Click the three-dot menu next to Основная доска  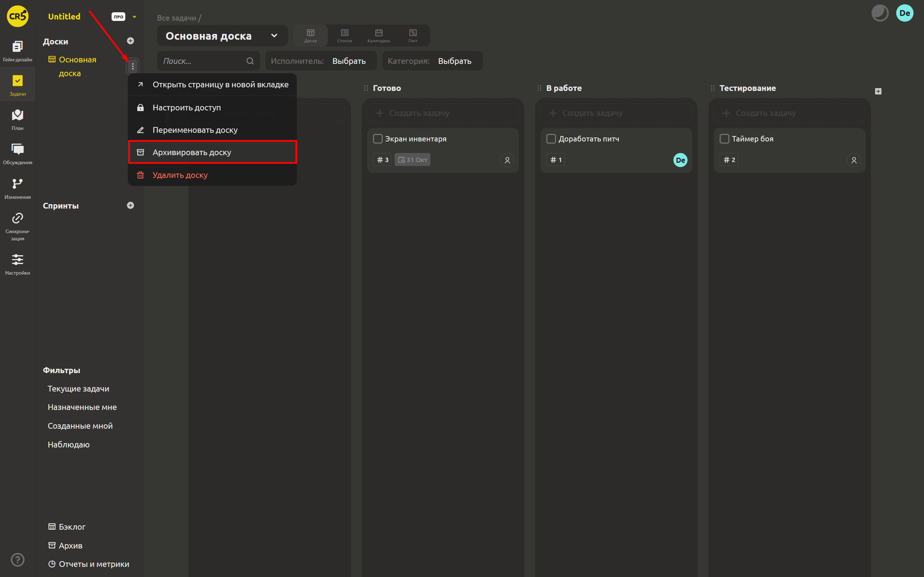(133, 66)
